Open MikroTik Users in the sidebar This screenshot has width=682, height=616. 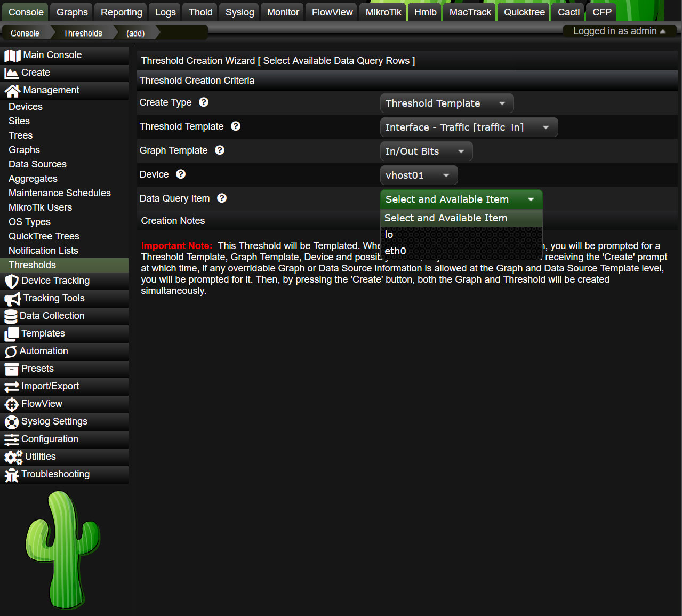click(40, 207)
